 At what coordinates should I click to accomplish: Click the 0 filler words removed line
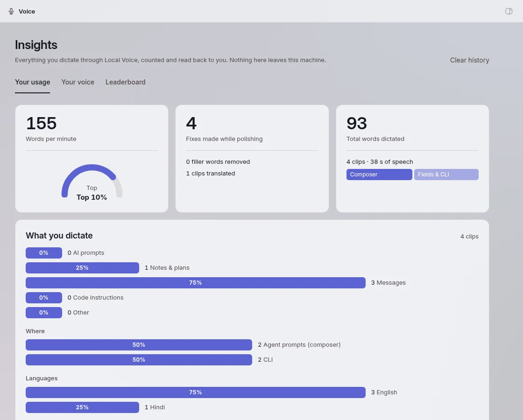point(218,161)
